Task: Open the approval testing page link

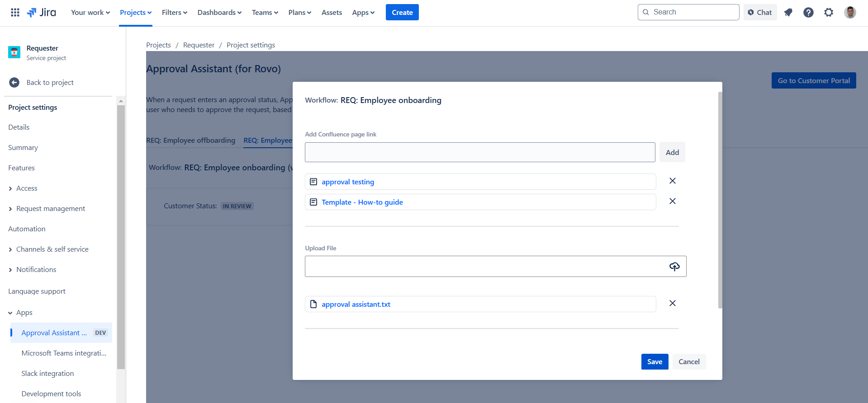Action: tap(348, 182)
